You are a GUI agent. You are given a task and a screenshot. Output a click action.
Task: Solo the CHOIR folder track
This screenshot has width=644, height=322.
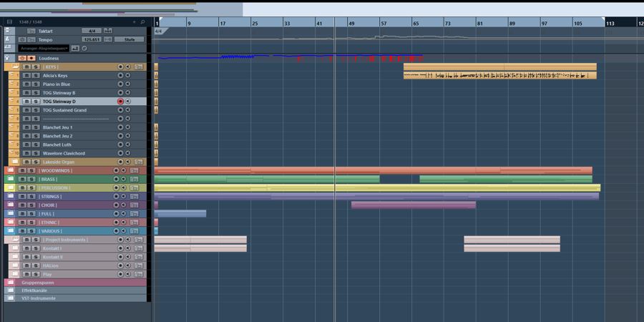[x=31, y=205]
